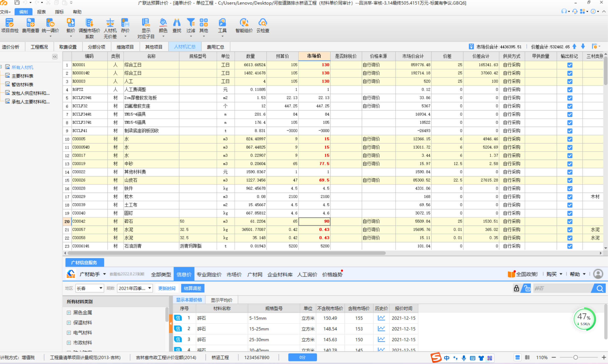The image size is (608, 364).
Task: Click the zoom in plus button
Action: [x=604, y=357]
